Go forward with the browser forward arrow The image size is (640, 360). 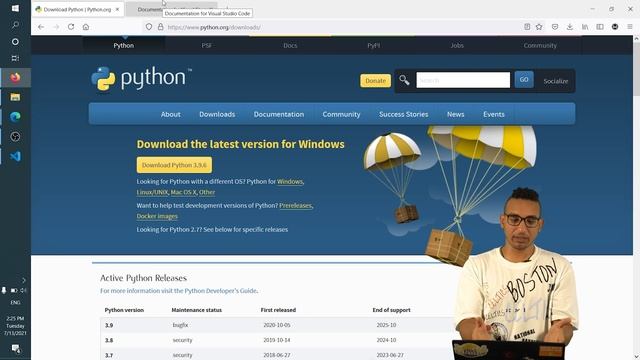click(x=56, y=27)
